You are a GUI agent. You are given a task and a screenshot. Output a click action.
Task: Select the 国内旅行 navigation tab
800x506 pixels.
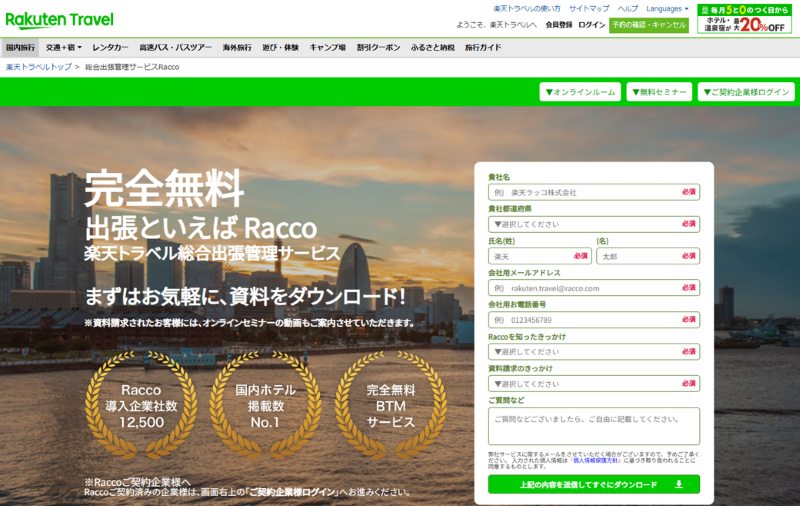[x=20, y=47]
